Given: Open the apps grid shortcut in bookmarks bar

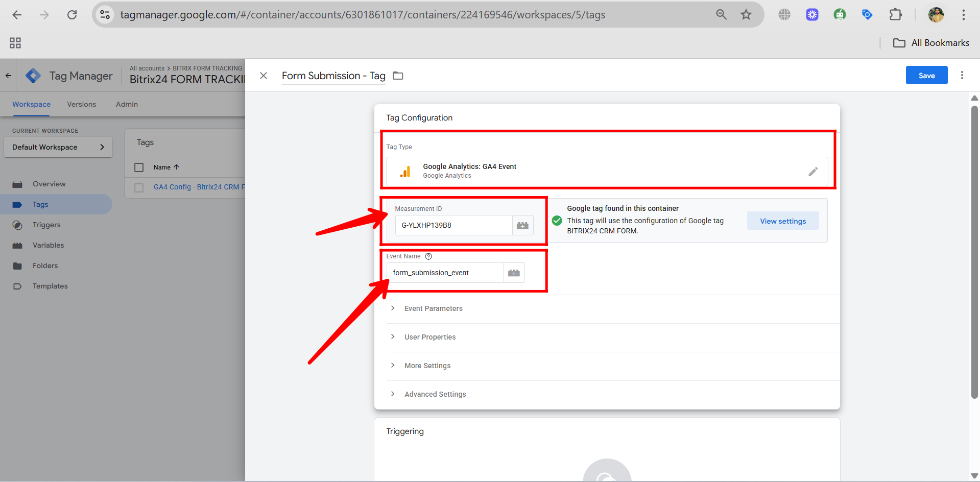Looking at the screenshot, I should tap(15, 43).
